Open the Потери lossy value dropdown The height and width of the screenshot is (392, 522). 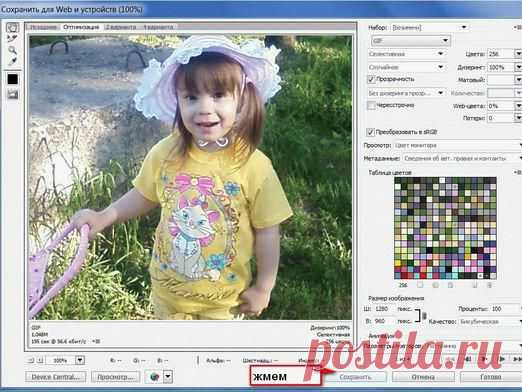tap(518, 118)
